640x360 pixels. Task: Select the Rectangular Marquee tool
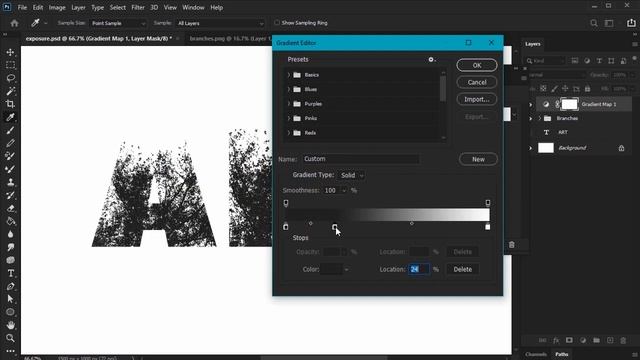tap(10, 65)
